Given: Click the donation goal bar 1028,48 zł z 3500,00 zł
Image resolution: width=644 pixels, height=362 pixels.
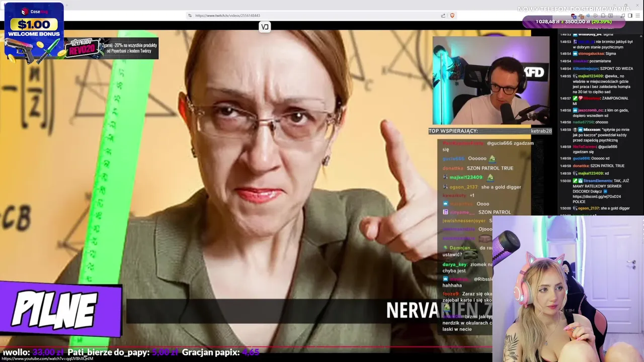Looking at the screenshot, I should point(573,22).
